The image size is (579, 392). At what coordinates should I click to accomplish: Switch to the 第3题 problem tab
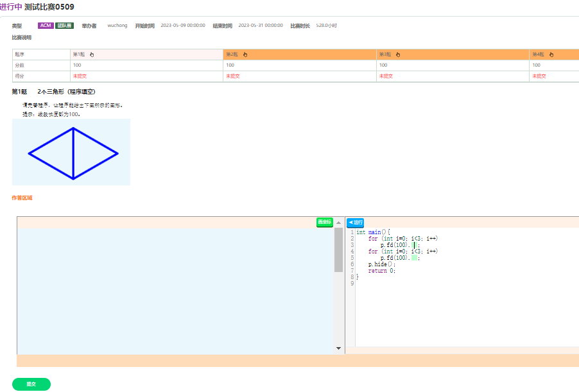click(453, 55)
